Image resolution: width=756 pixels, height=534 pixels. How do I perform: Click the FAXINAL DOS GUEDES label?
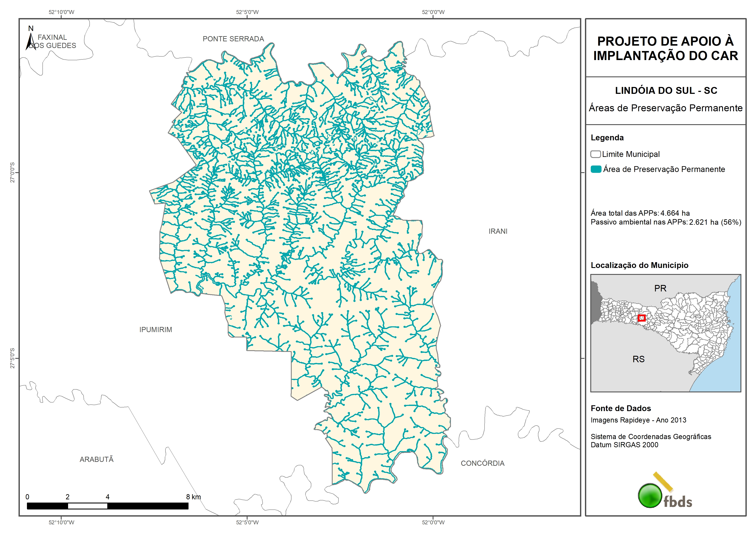pyautogui.click(x=53, y=42)
